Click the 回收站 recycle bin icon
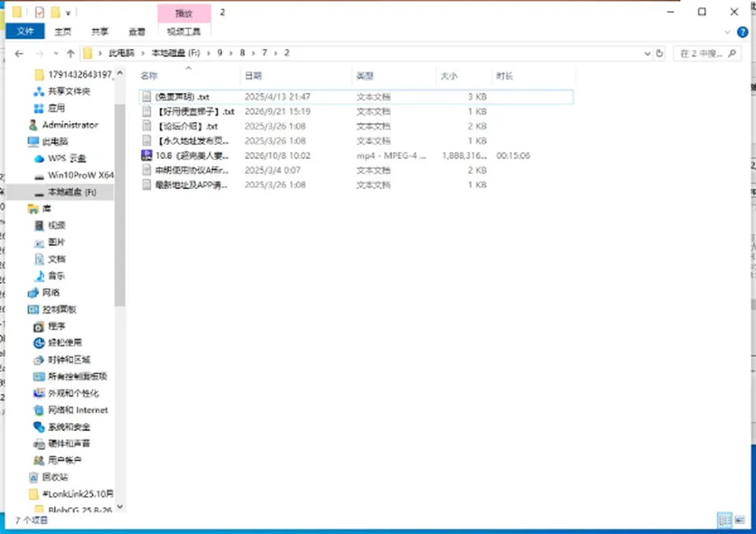Viewport: 756px width, 534px height. (33, 477)
